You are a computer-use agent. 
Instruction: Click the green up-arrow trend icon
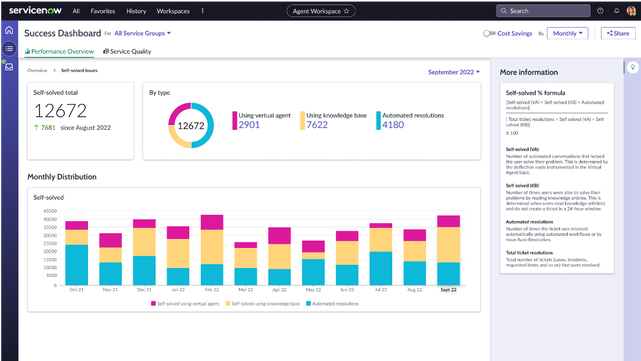pos(36,128)
